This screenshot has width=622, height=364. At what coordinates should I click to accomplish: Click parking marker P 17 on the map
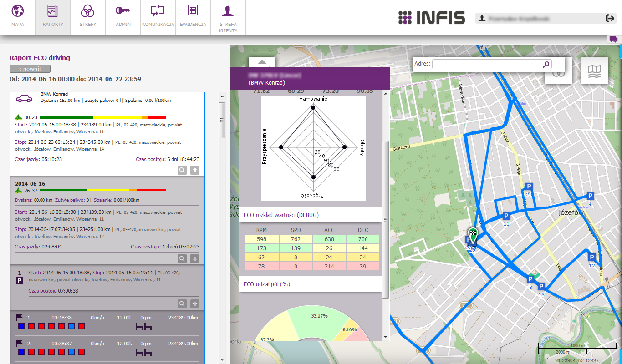coord(591,257)
